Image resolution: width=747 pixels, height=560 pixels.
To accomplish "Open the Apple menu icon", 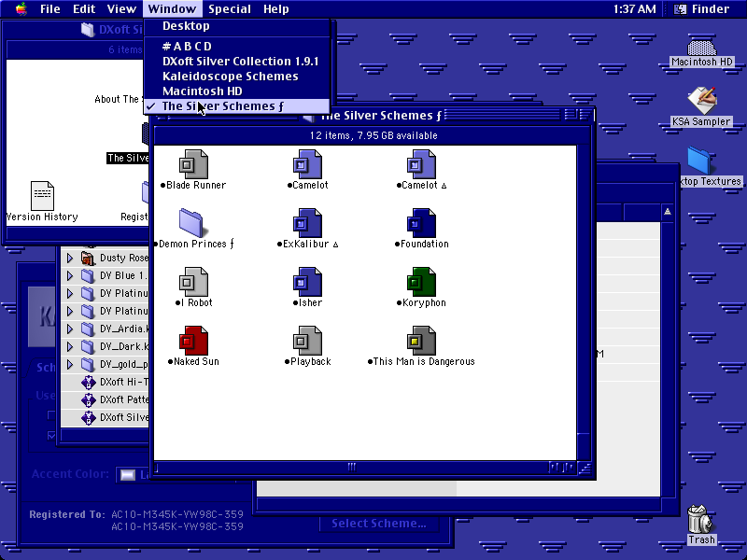I will 21,9.
